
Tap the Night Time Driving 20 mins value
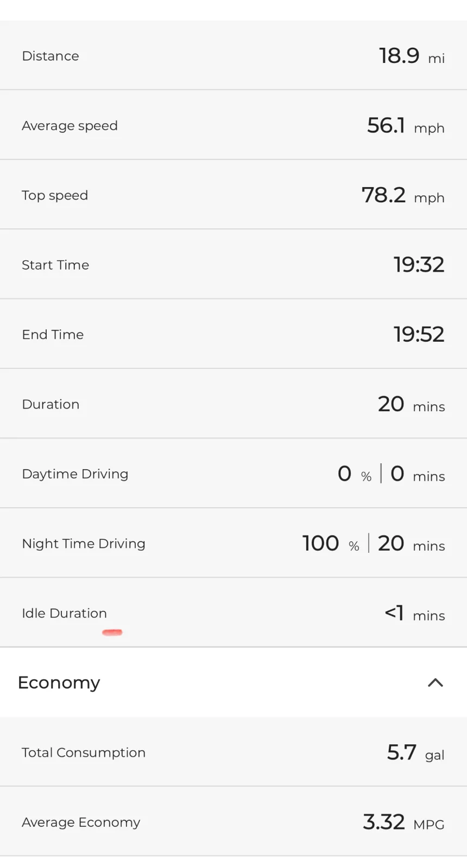click(x=411, y=544)
